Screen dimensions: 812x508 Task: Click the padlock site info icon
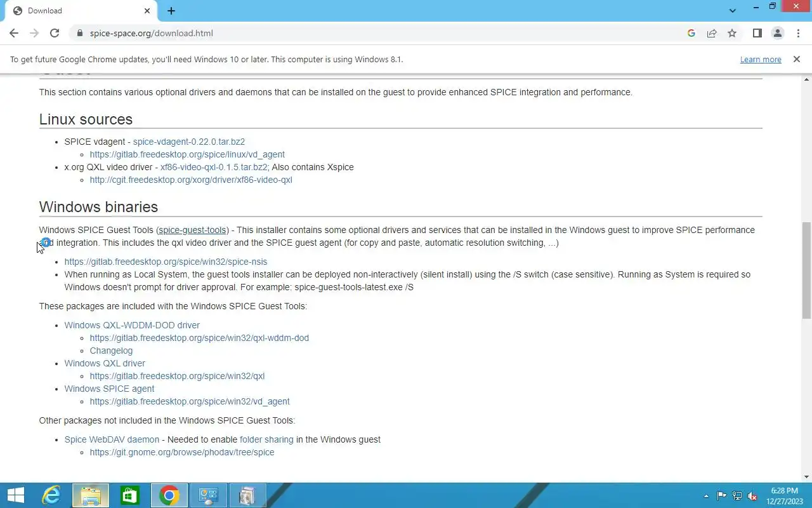[x=79, y=33]
